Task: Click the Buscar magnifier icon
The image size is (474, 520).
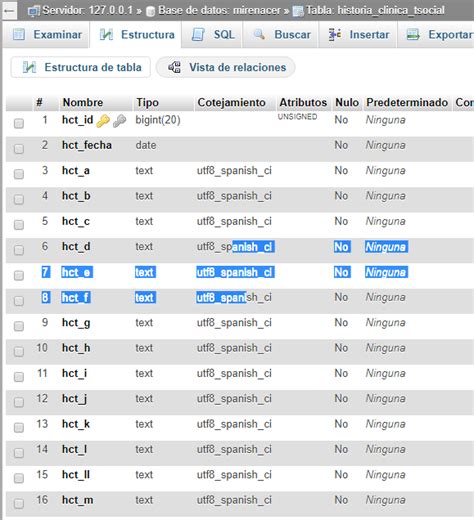Action: [x=259, y=34]
